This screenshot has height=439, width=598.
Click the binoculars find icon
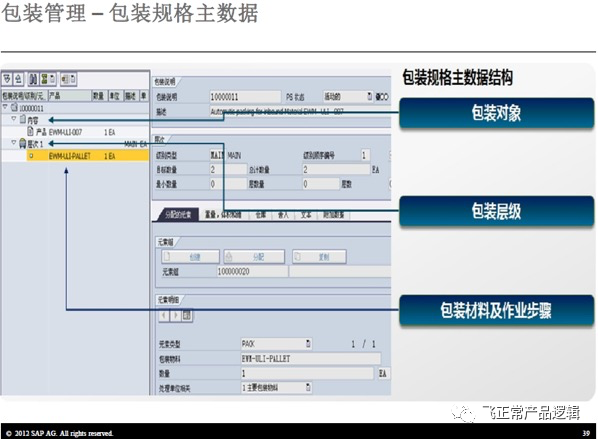34,79
